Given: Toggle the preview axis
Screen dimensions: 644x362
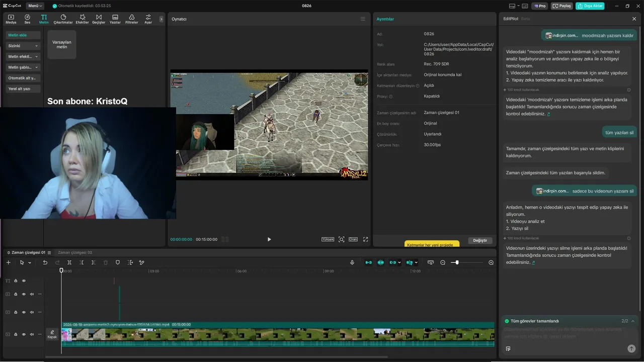Looking at the screenshot, I should pyautogui.click(x=410, y=262).
